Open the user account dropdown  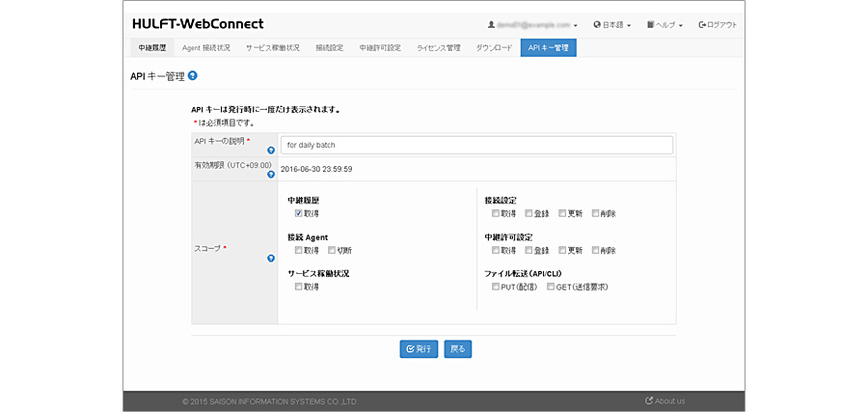[x=532, y=25]
